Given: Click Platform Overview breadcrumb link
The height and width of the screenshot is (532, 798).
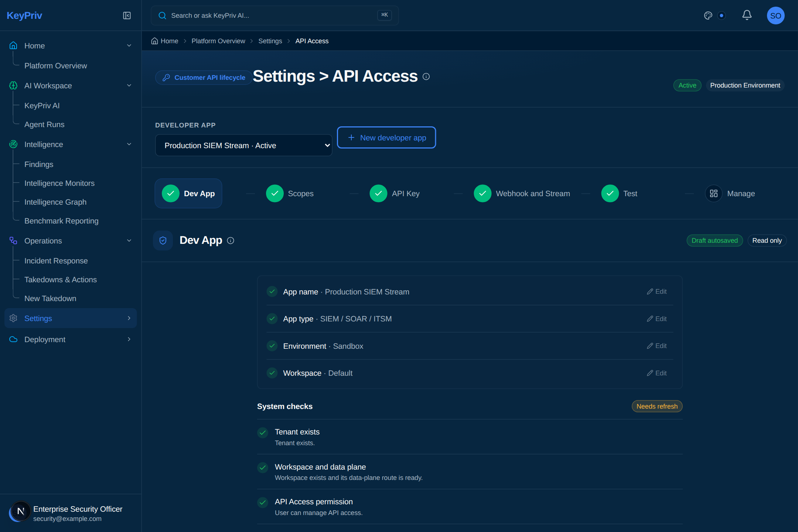Looking at the screenshot, I should [218, 41].
